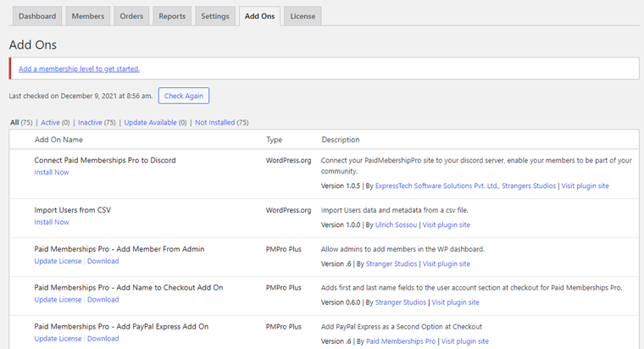The height and width of the screenshot is (349, 644).
Task: Select 'Import Users from CSV' title
Action: coord(72,210)
